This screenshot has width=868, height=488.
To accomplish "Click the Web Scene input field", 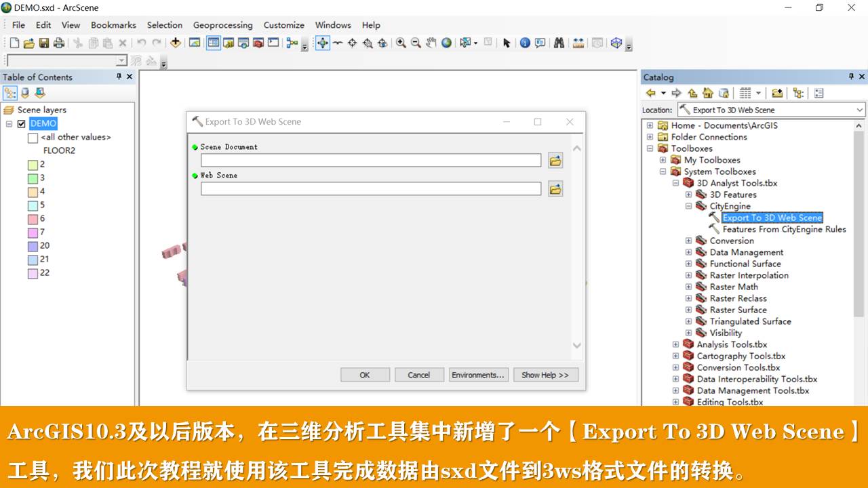I will coord(371,189).
